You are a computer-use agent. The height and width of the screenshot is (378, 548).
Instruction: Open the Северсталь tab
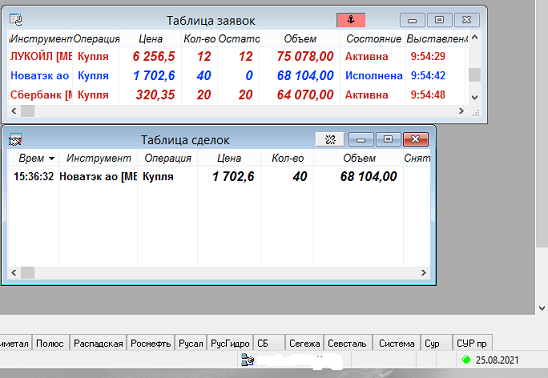coord(348,343)
